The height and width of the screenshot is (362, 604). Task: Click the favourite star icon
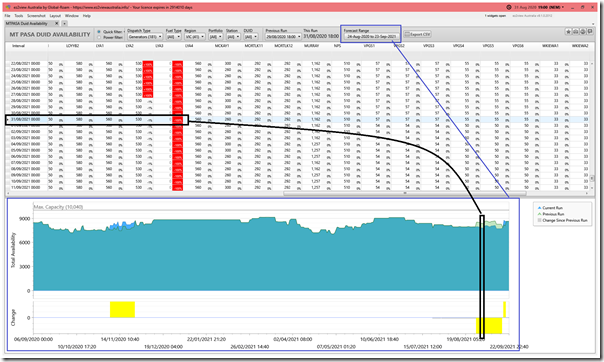point(569,32)
